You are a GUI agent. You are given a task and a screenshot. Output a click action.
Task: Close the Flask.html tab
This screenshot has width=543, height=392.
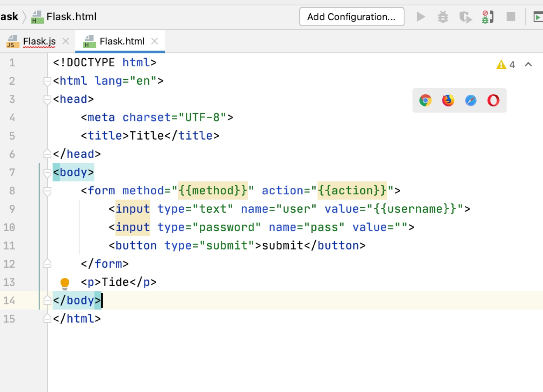pyautogui.click(x=155, y=41)
